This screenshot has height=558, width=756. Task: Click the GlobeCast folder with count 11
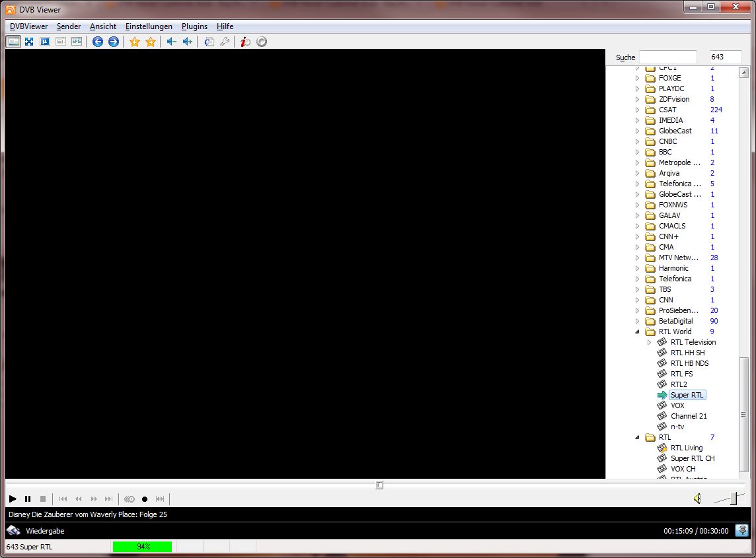(x=675, y=131)
